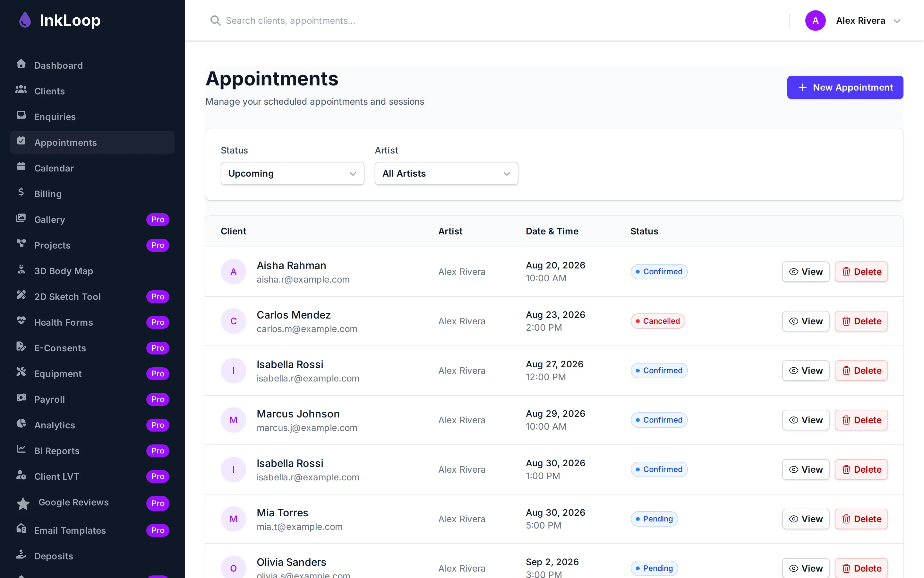View Isabella Rossi's Aug 27 appointment
924x578 pixels.
[806, 371]
